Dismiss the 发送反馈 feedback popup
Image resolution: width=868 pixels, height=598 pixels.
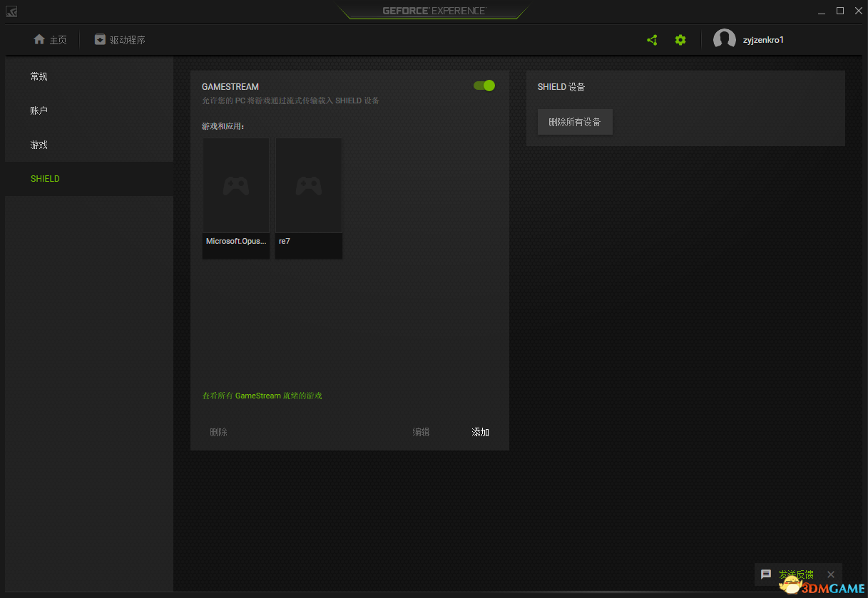[831, 574]
